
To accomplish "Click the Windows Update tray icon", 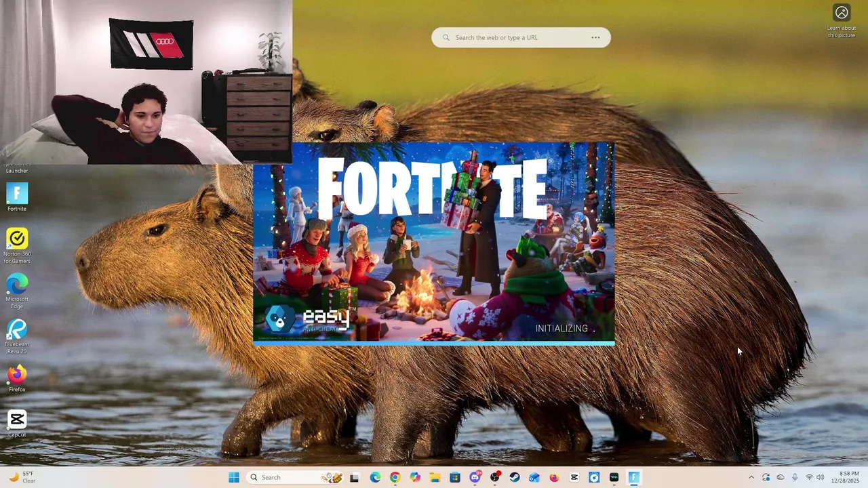I will (x=766, y=477).
